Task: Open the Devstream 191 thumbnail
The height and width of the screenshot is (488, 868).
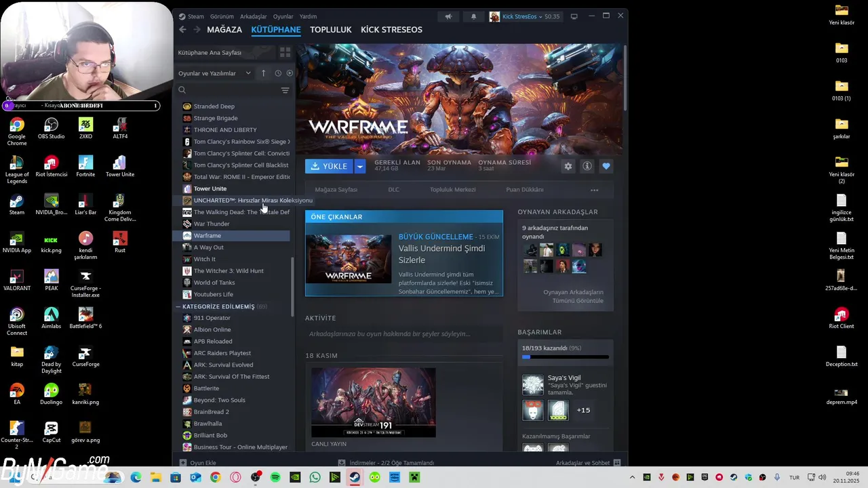Action: point(374,403)
